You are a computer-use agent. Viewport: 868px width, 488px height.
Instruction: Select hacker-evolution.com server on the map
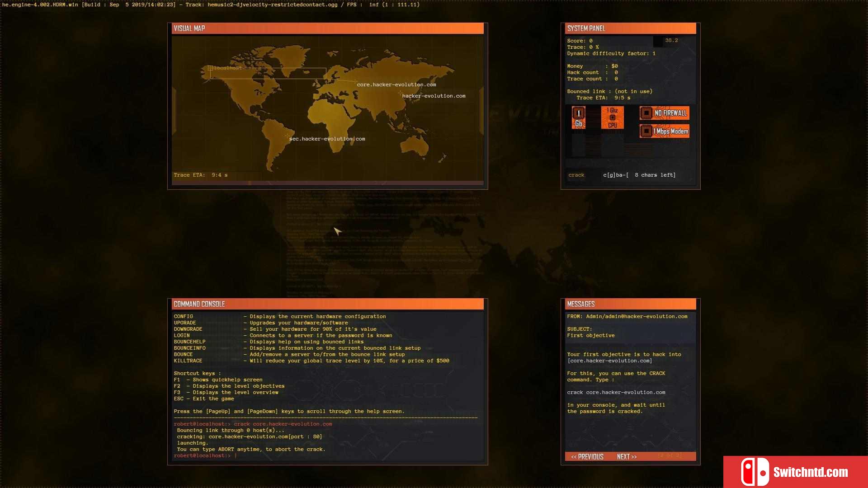[434, 96]
